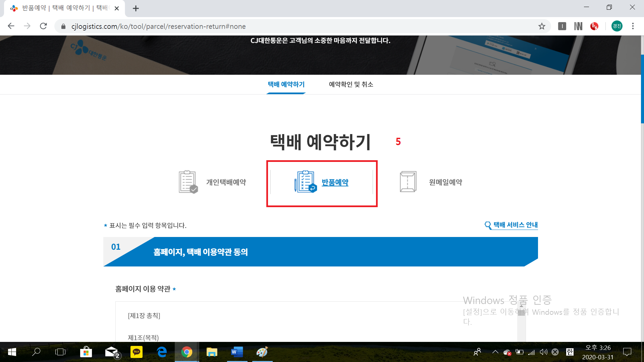The image size is (644, 362).
Task: Click the browser reload icon
Action: coord(43,26)
